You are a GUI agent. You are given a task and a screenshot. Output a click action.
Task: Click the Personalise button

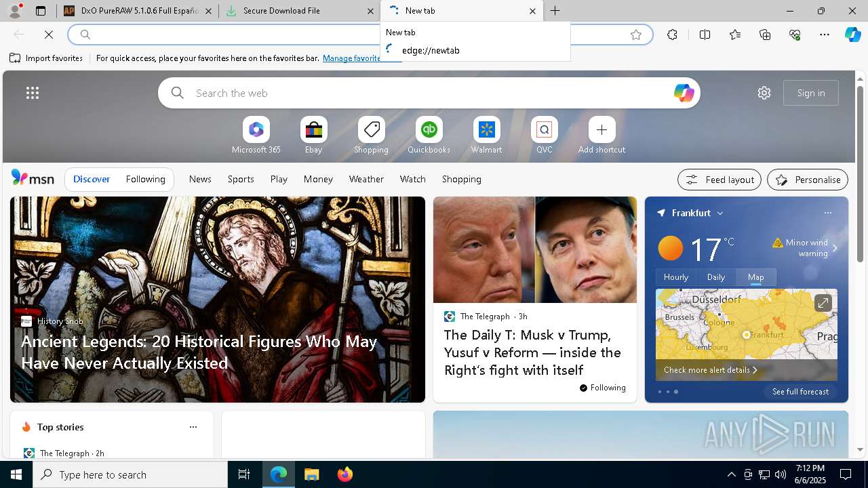(808, 180)
